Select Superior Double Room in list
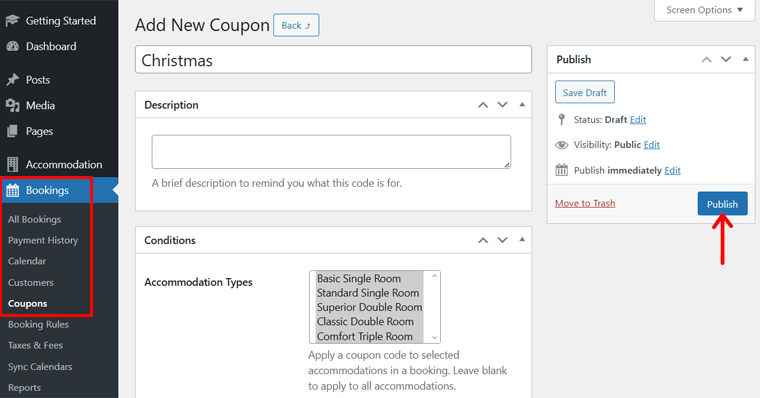 369,307
